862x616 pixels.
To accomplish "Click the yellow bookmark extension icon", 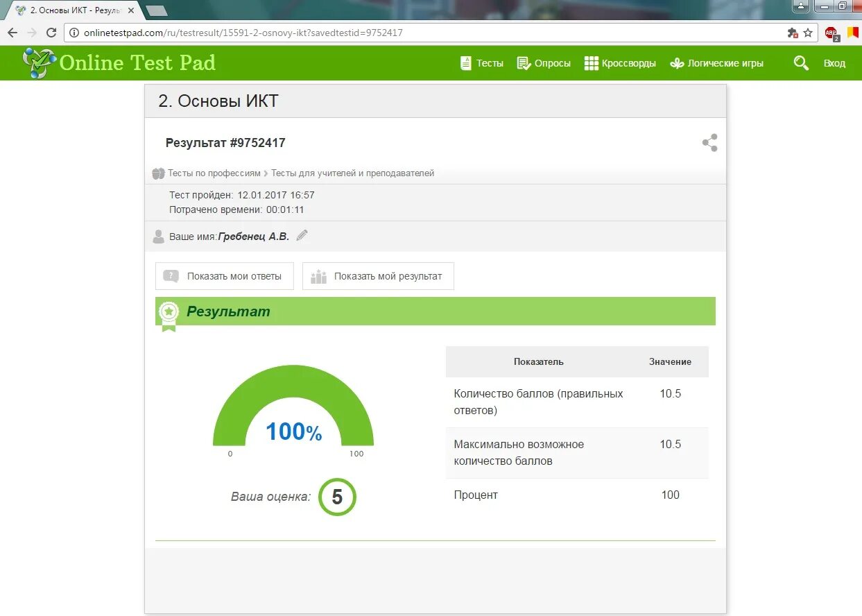I will click(853, 32).
